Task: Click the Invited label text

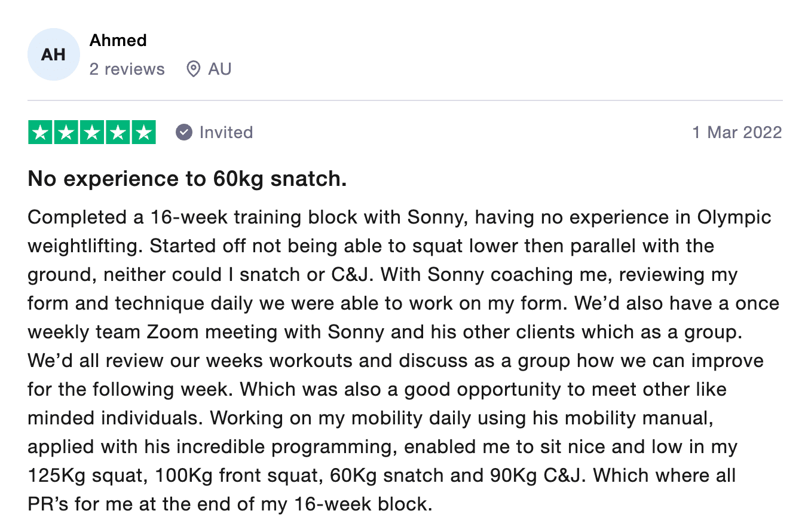Action: pyautogui.click(x=226, y=132)
